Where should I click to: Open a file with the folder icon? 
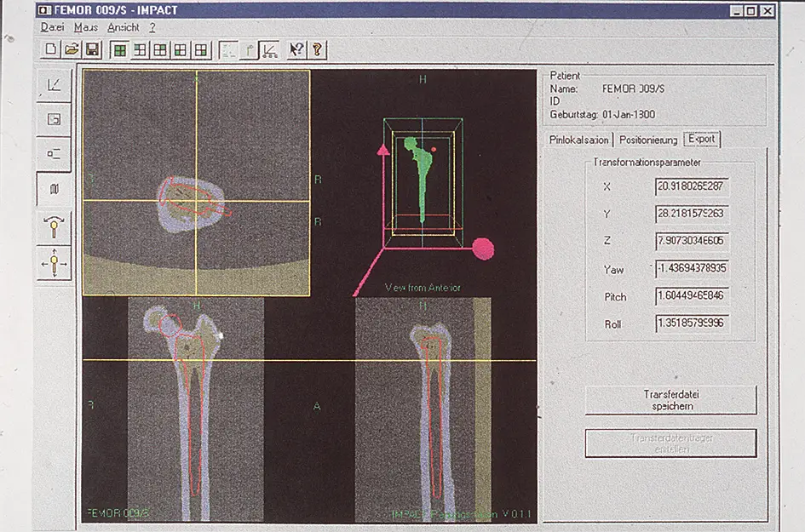72,49
